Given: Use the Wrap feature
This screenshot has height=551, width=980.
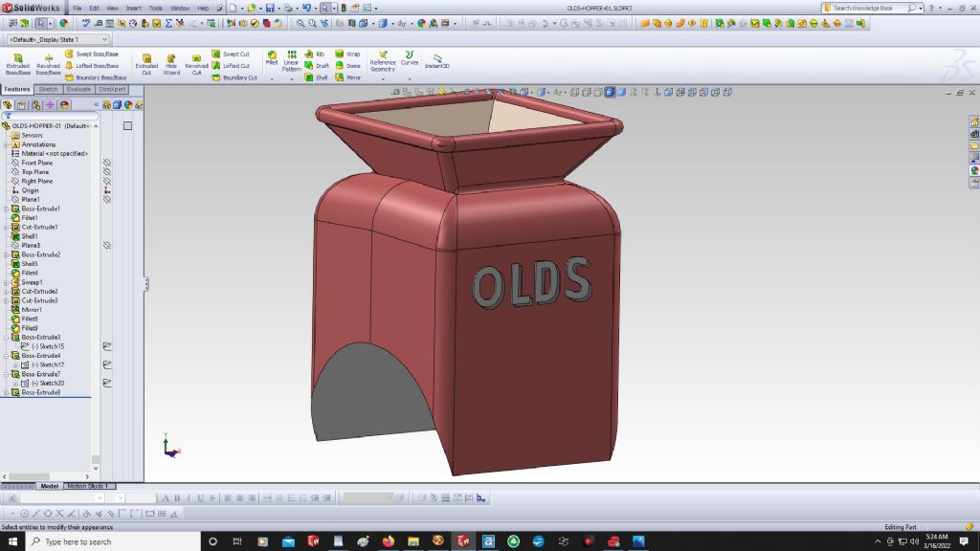Looking at the screenshot, I should [x=347, y=55].
